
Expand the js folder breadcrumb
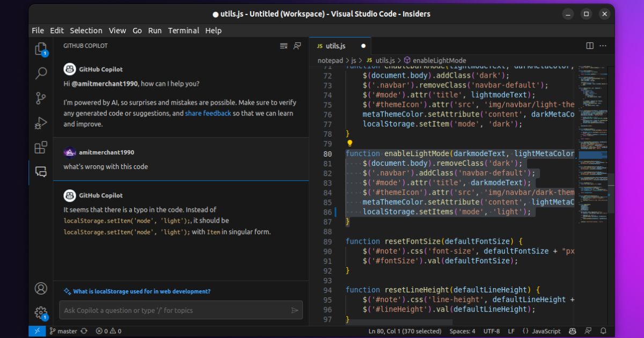coord(354,61)
